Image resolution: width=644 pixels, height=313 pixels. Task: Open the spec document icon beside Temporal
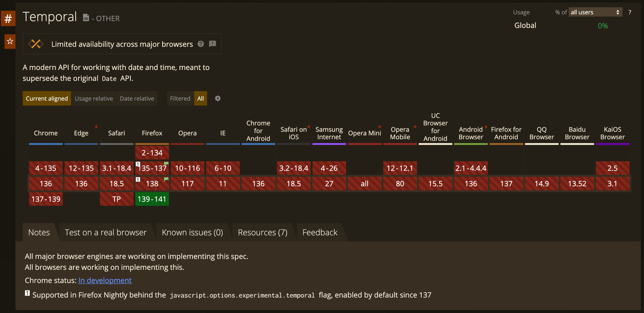86,18
